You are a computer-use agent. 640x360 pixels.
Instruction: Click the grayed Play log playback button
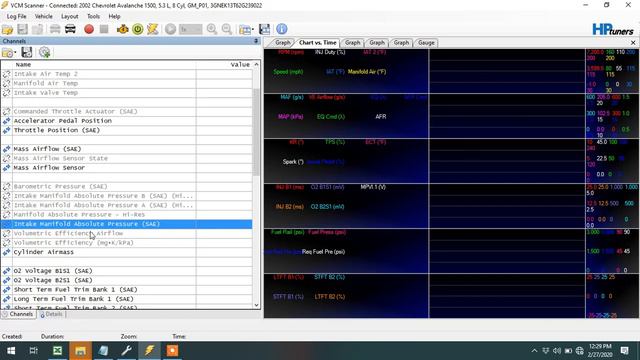point(171,29)
